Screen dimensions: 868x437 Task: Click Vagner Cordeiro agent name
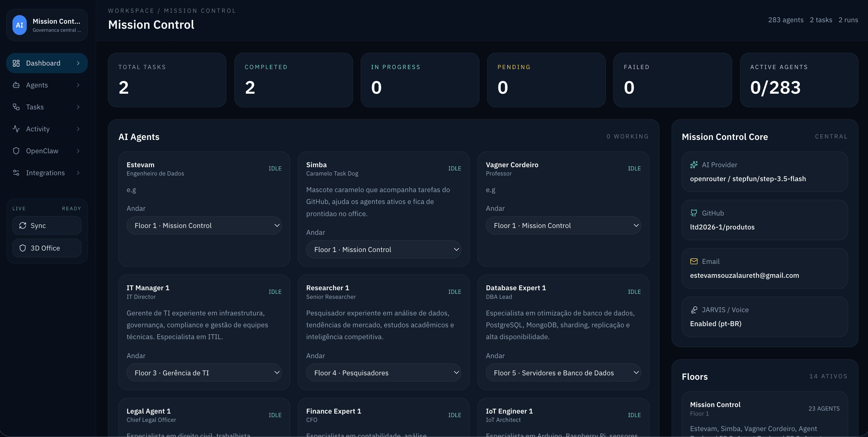pyautogui.click(x=512, y=165)
